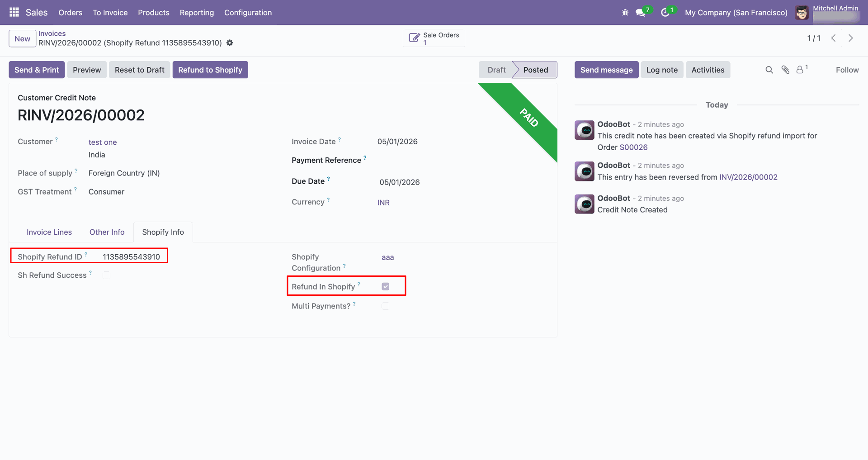Open the activities clock icon
This screenshot has width=868, height=460.
(665, 13)
